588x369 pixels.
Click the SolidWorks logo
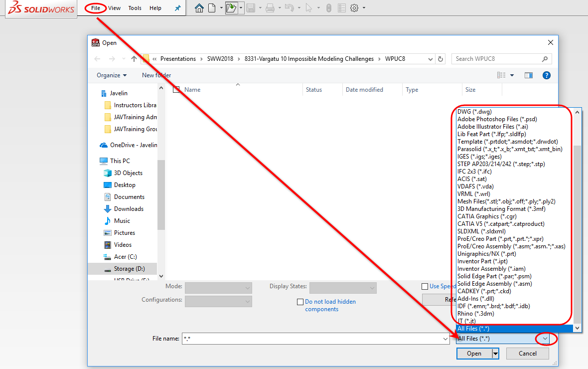pos(41,8)
